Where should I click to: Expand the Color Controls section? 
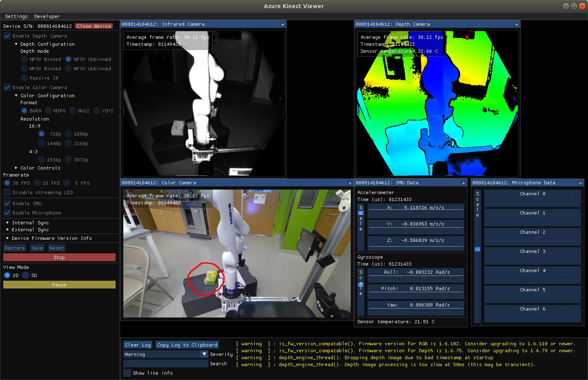[16, 168]
